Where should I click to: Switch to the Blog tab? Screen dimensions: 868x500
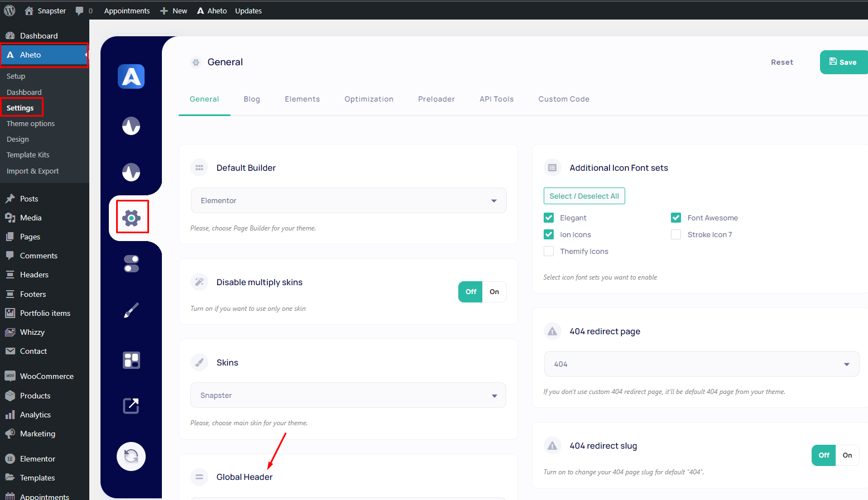click(252, 99)
